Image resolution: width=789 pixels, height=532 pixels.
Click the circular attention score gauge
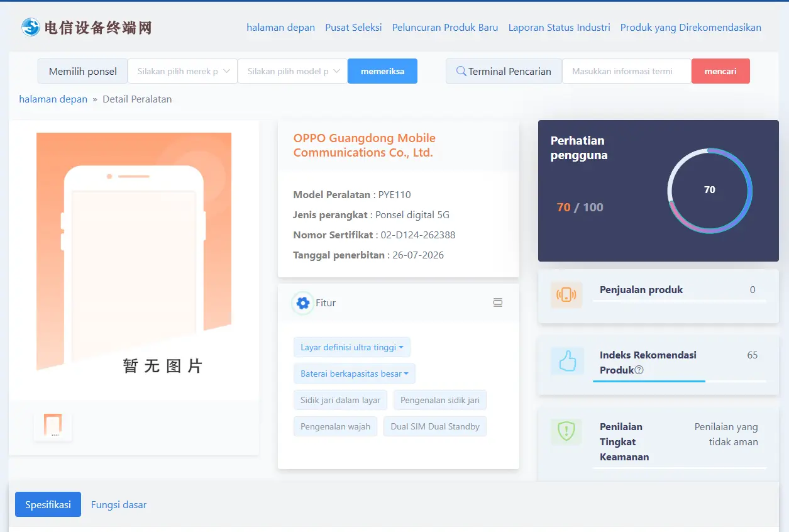click(x=710, y=191)
